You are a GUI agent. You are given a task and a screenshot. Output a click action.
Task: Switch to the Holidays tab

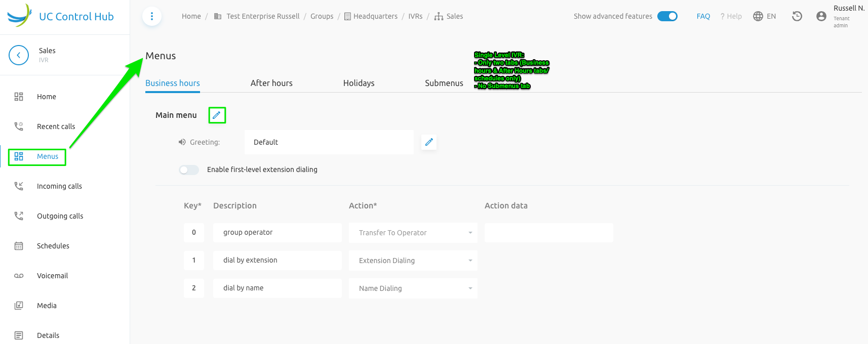point(359,83)
